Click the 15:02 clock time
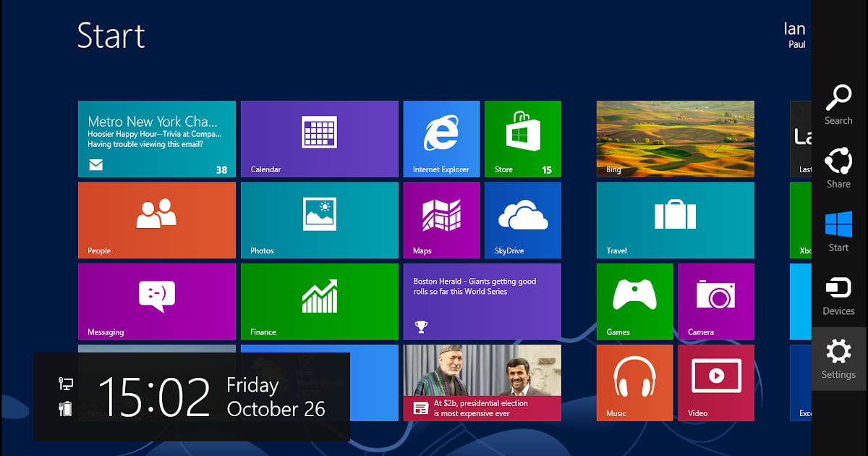 153,397
